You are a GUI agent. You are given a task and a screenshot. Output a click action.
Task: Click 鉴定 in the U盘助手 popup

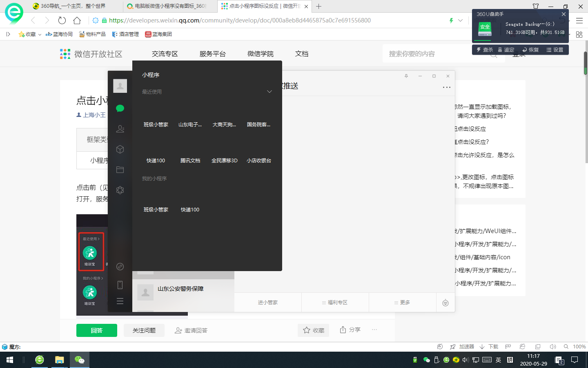point(506,50)
